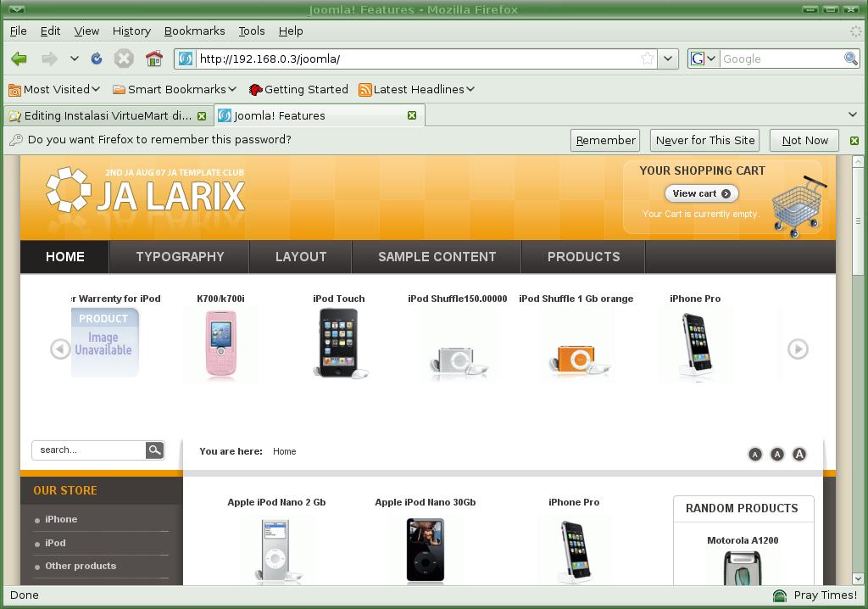Click the JA Larix logo
This screenshot has width=868, height=609.
(146, 189)
